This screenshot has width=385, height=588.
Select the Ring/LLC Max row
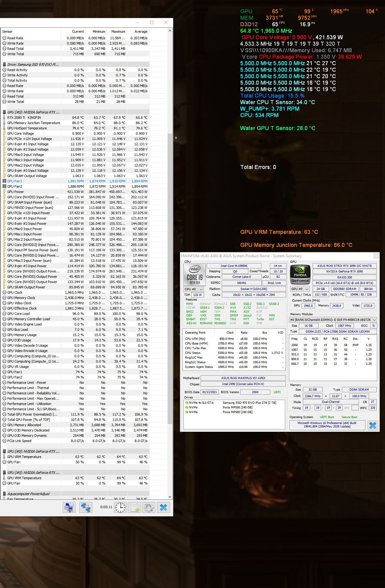coord(234,357)
